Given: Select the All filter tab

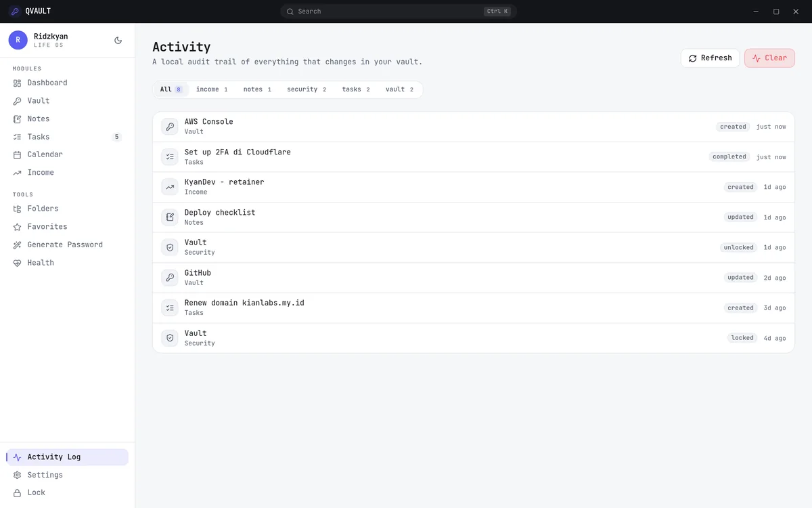Looking at the screenshot, I should pos(171,89).
